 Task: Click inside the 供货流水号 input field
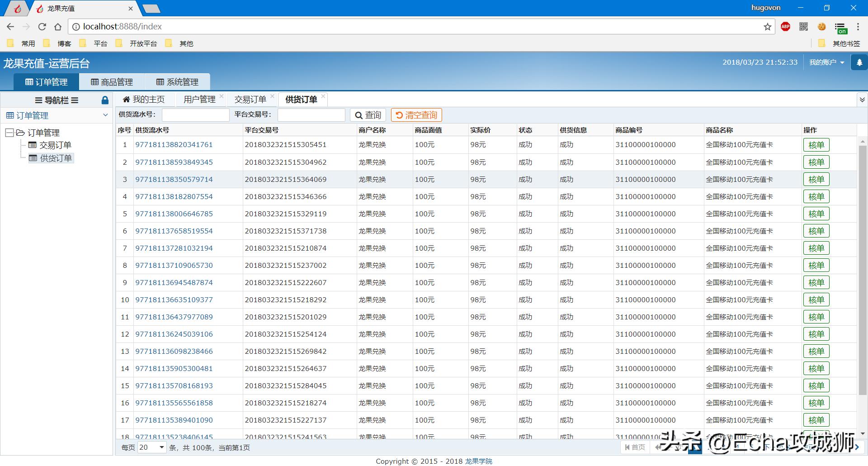point(195,114)
